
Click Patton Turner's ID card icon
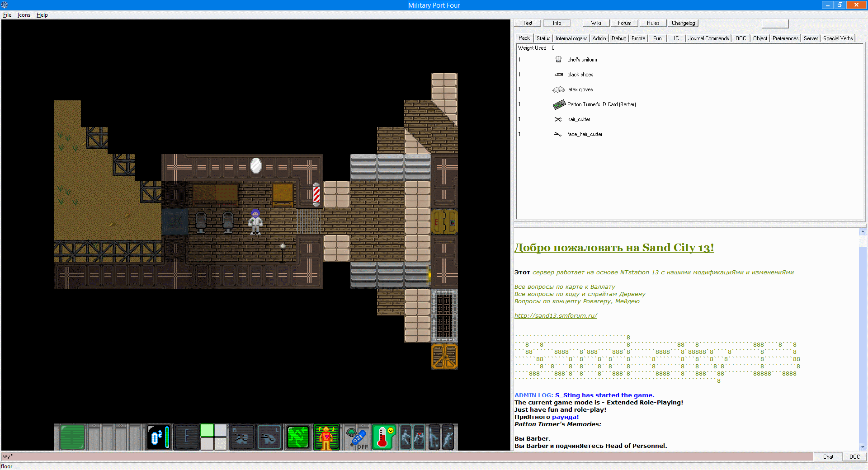[x=559, y=104]
